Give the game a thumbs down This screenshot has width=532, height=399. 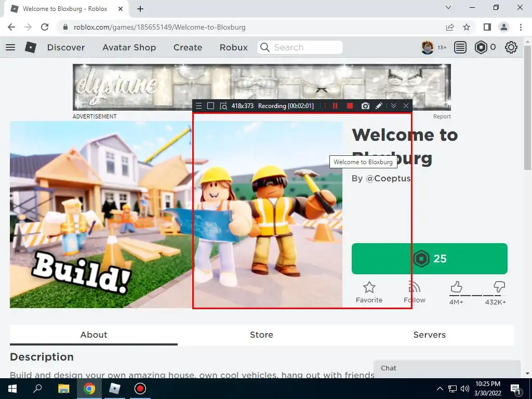coord(499,287)
